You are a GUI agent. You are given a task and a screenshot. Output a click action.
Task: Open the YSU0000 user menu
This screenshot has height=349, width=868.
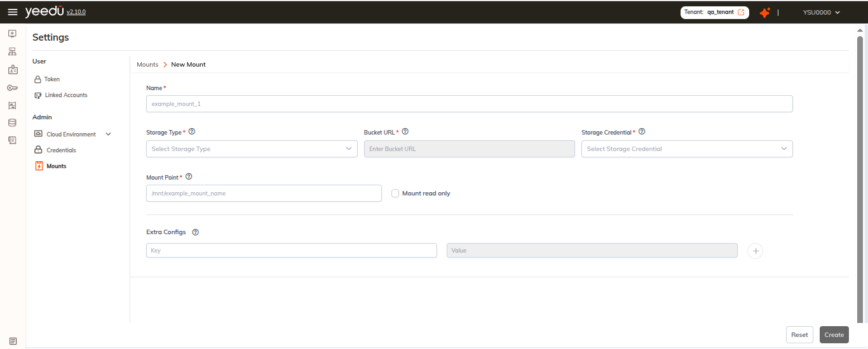click(x=822, y=12)
